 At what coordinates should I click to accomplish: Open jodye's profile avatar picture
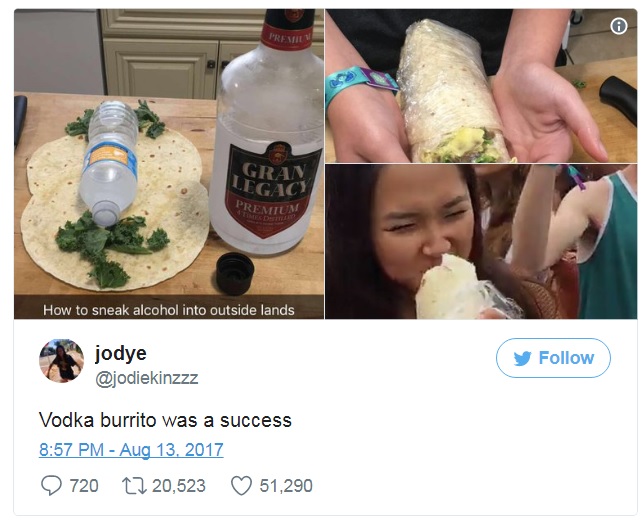click(62, 361)
